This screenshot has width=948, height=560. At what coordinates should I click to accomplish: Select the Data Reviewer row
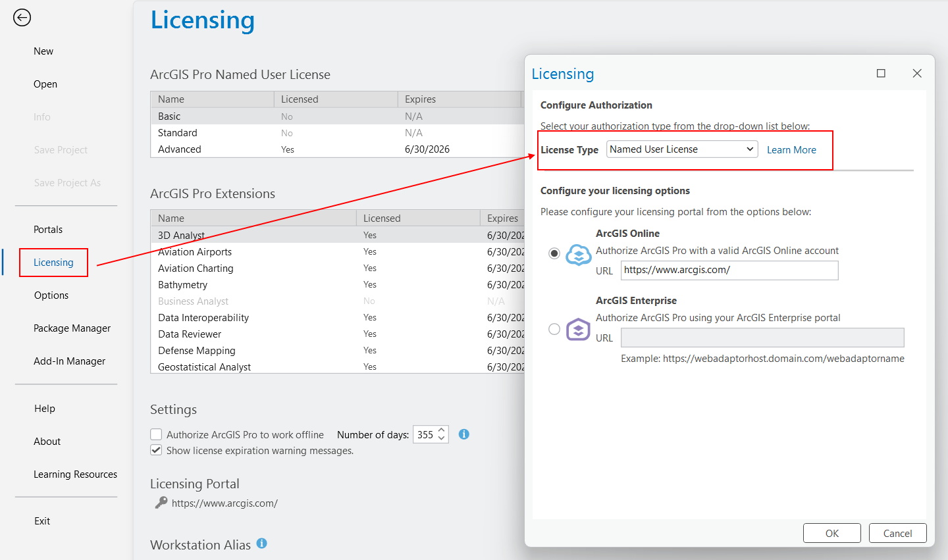pyautogui.click(x=337, y=334)
